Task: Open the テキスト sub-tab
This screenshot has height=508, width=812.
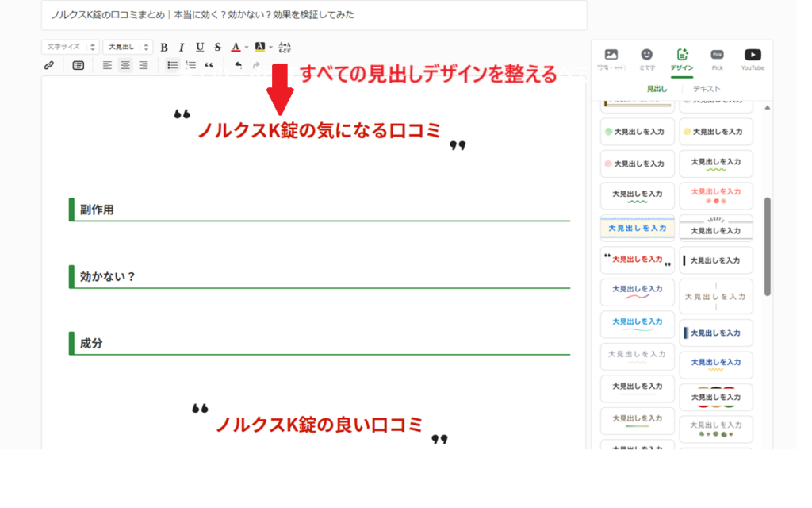Action: [x=706, y=89]
